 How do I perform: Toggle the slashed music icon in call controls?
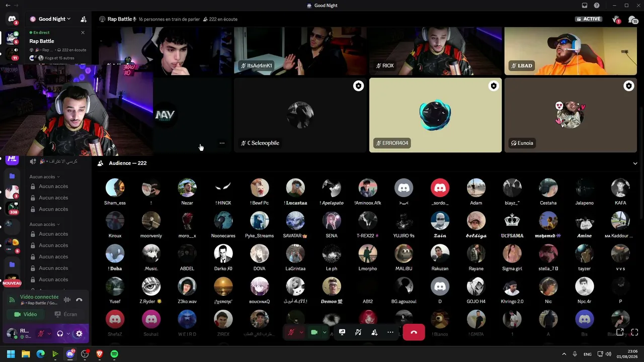pos(358,332)
